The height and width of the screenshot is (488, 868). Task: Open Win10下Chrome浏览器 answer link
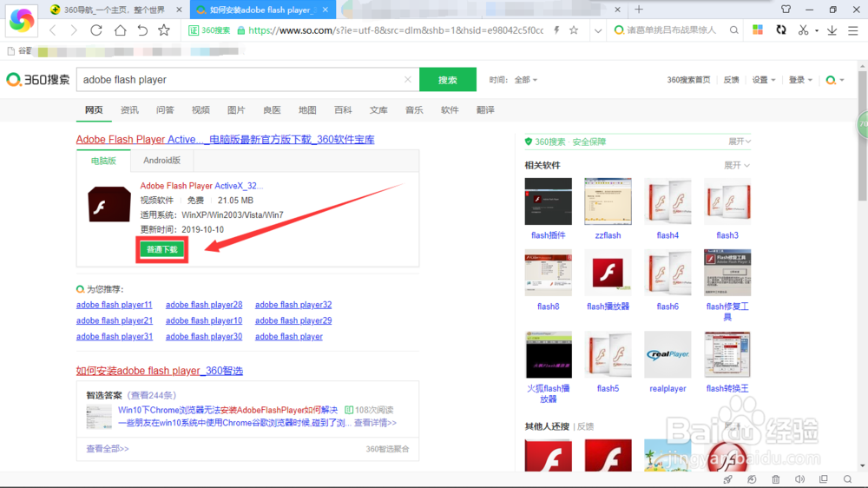pyautogui.click(x=227, y=410)
